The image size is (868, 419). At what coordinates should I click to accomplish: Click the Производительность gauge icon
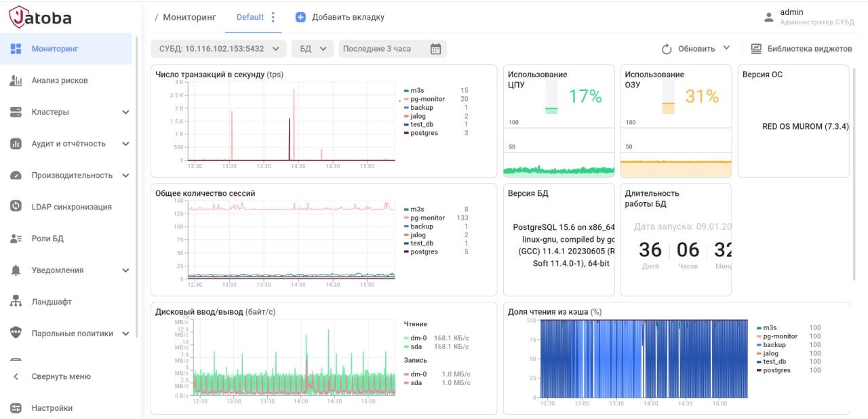pyautogui.click(x=16, y=175)
